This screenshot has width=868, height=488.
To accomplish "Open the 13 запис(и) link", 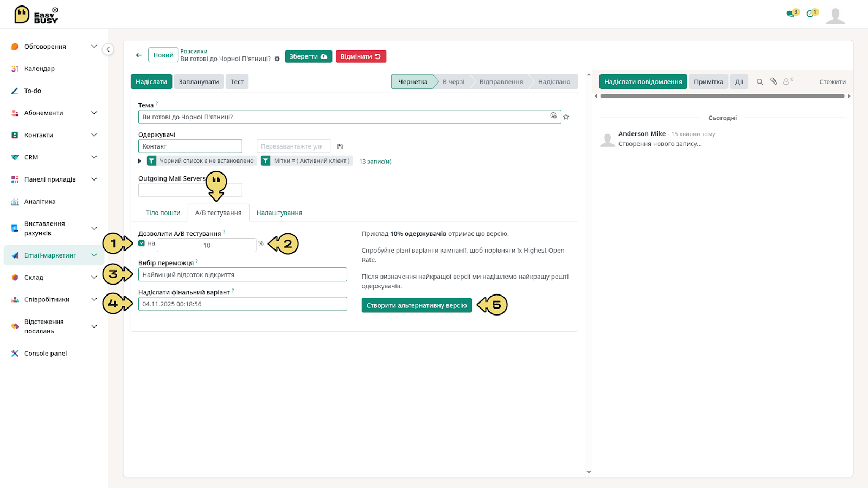I will pyautogui.click(x=375, y=162).
